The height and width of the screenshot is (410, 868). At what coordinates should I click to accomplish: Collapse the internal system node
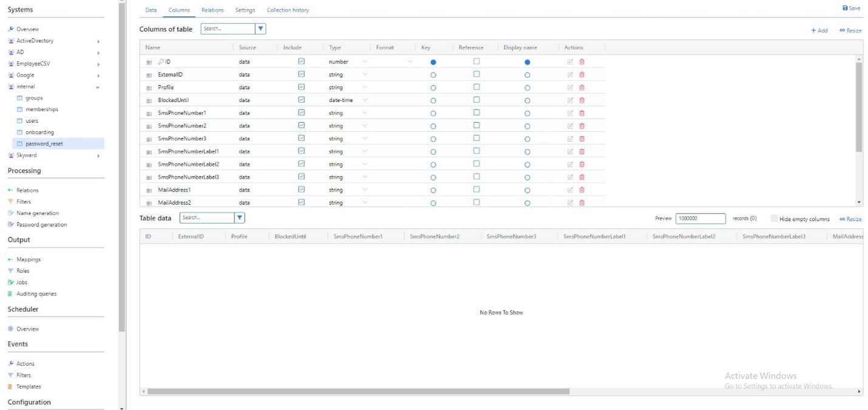point(97,86)
